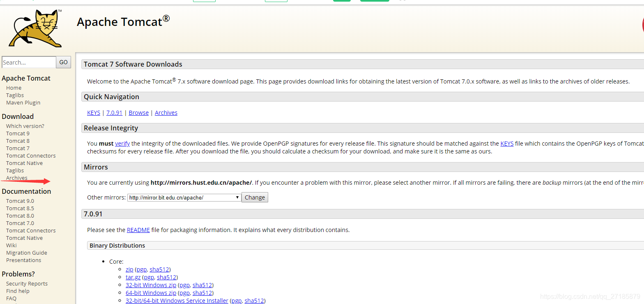This screenshot has height=304, width=644.
Task: Click Archives in Quick Navigation
Action: [166, 113]
